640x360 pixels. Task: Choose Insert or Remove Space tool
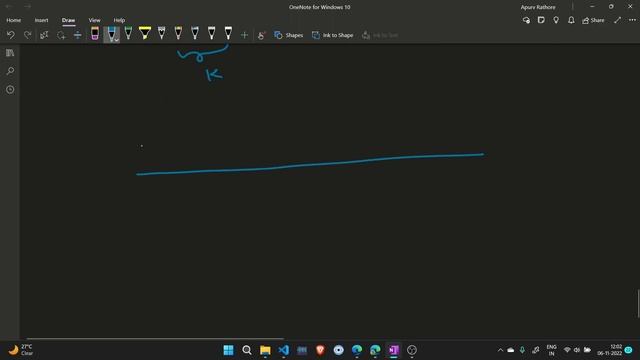coord(78,35)
